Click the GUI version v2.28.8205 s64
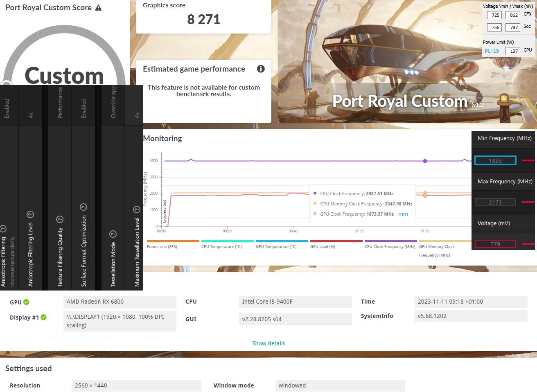Image resolution: width=537 pixels, height=392 pixels. (x=295, y=319)
